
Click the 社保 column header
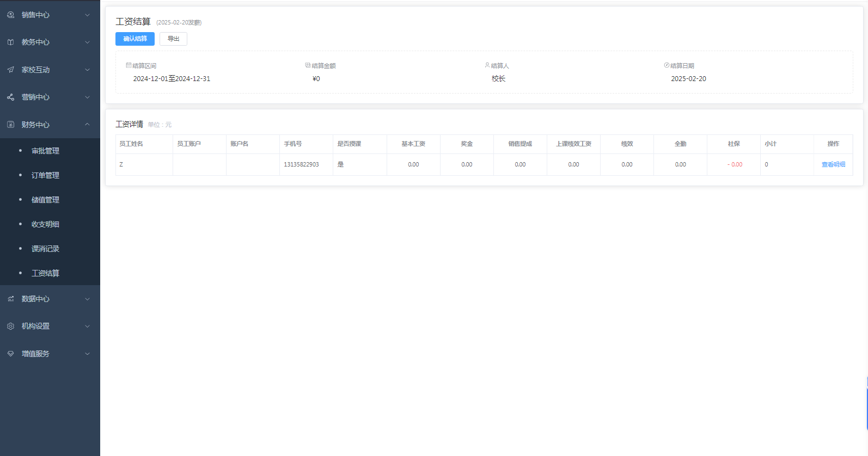point(734,144)
